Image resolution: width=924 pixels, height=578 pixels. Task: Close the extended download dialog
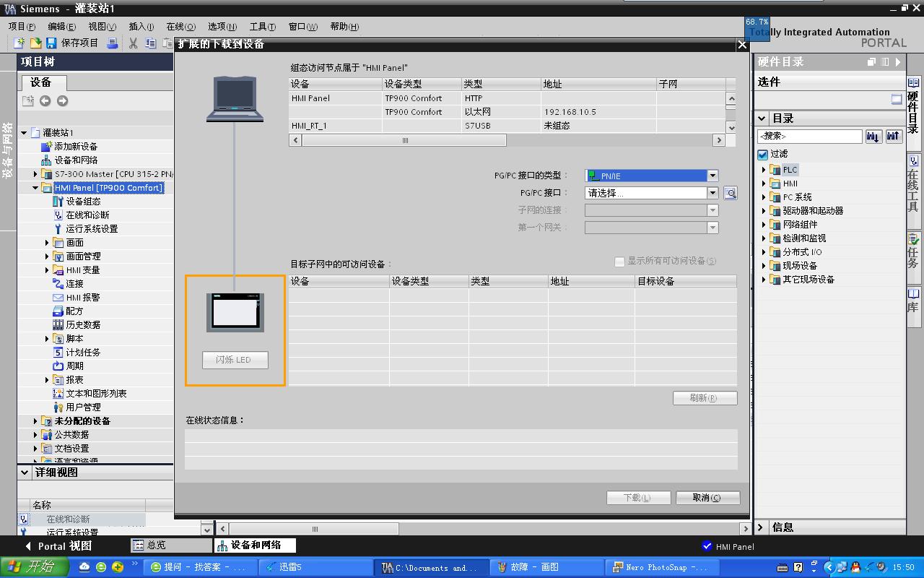(x=741, y=45)
